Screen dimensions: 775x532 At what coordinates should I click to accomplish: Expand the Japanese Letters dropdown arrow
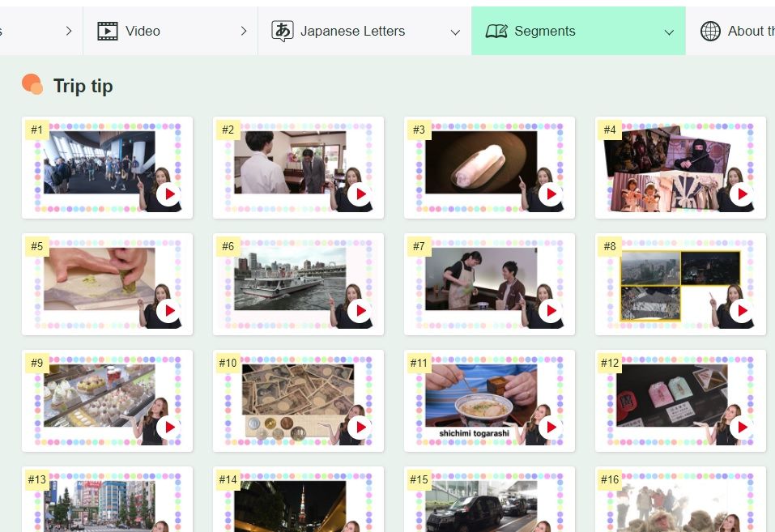(455, 32)
